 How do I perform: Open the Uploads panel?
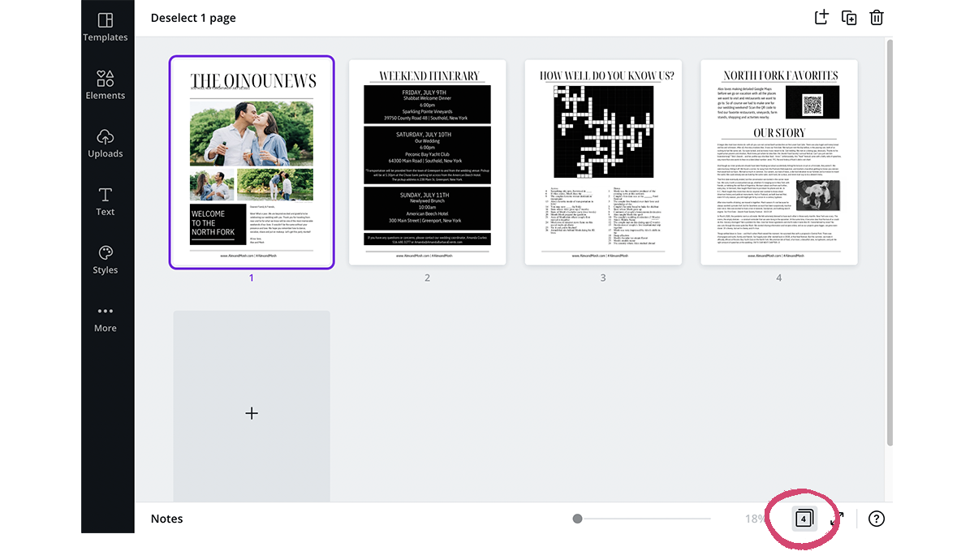click(x=106, y=143)
